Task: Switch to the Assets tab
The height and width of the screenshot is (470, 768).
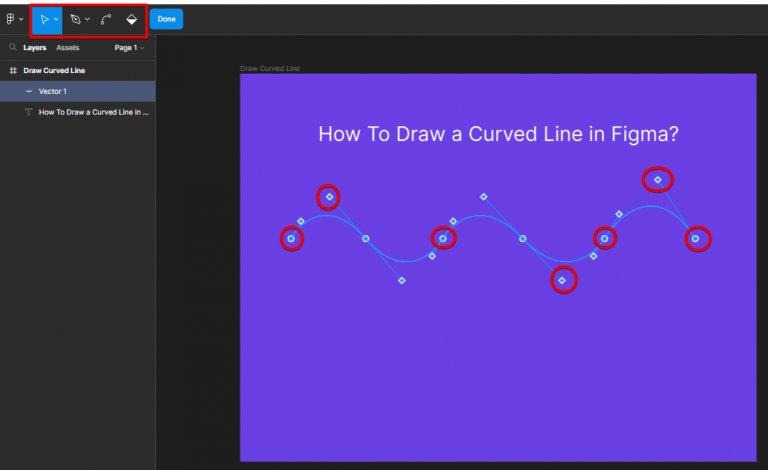Action: [68, 47]
